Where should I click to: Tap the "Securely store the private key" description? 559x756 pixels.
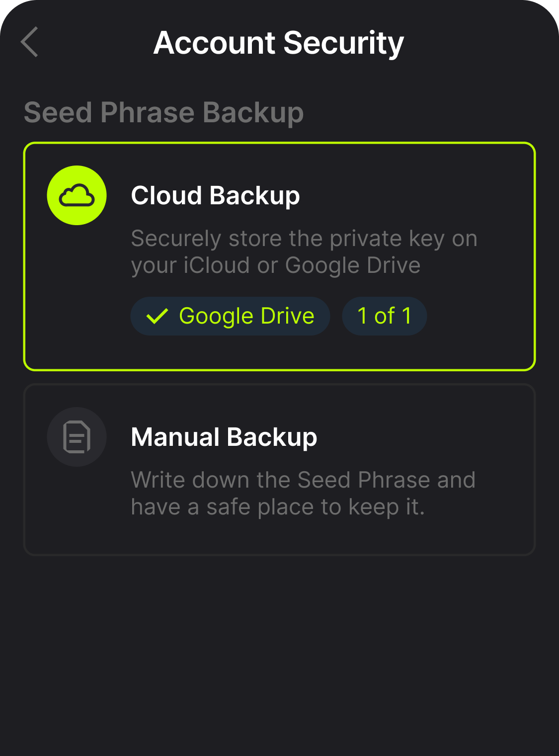pos(304,239)
